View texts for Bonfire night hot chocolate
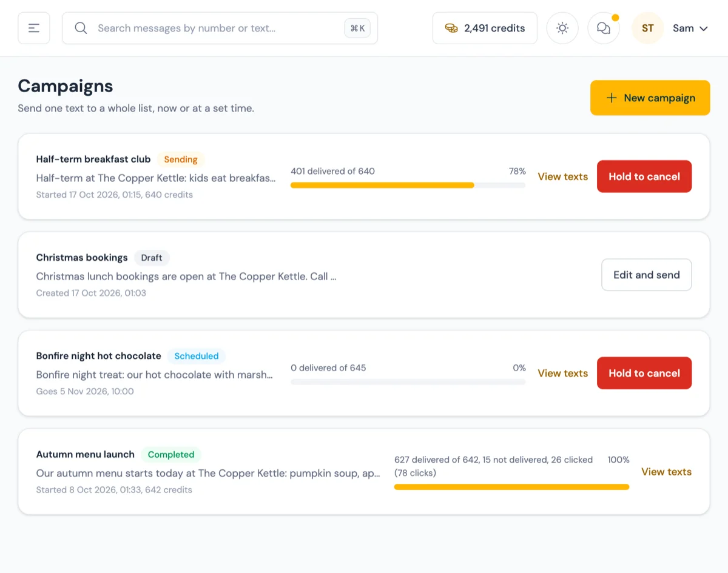This screenshot has height=573, width=728. pos(563,373)
